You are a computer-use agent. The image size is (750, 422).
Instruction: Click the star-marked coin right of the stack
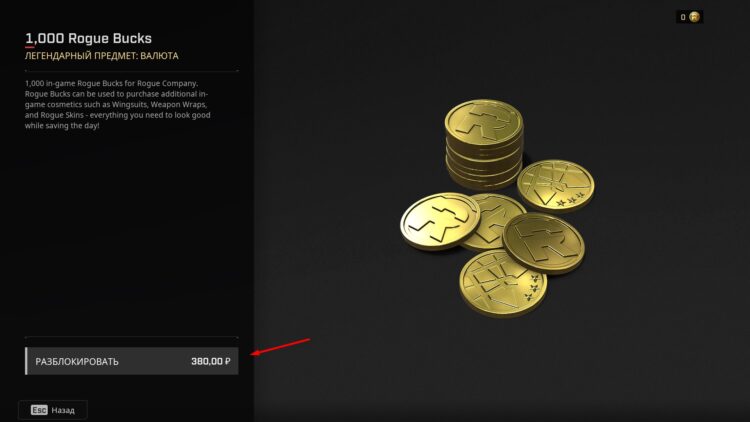[x=556, y=186]
